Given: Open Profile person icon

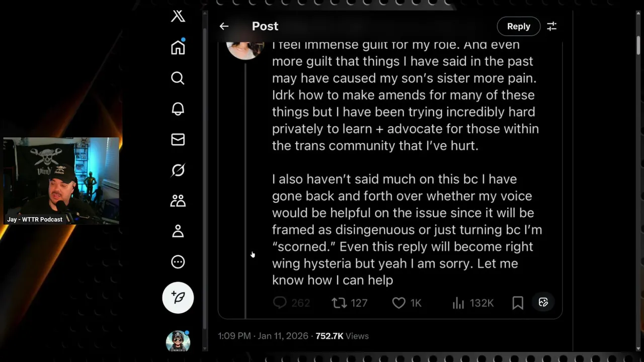Looking at the screenshot, I should 178,231.
